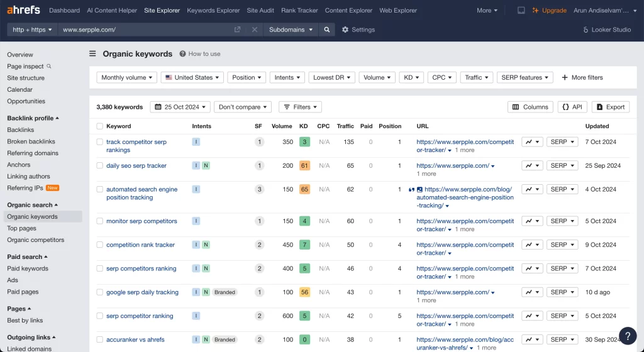Open Backlinks in sidebar
The image size is (644, 352).
[21, 129]
